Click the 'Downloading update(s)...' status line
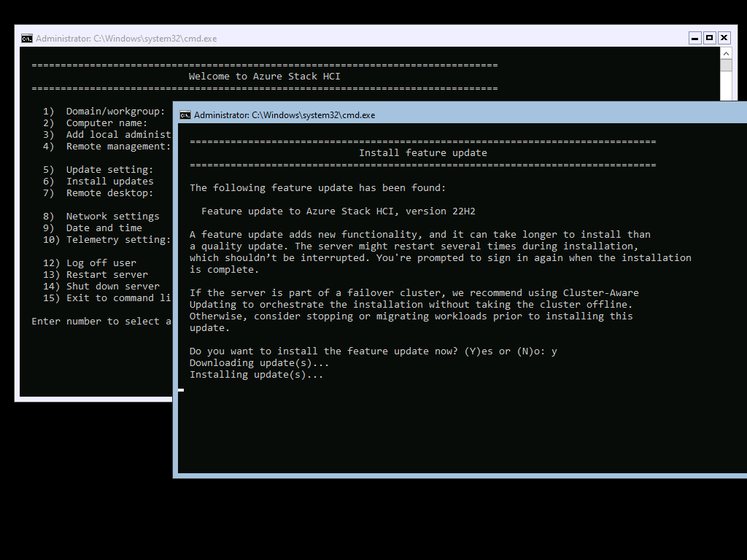 coord(259,363)
